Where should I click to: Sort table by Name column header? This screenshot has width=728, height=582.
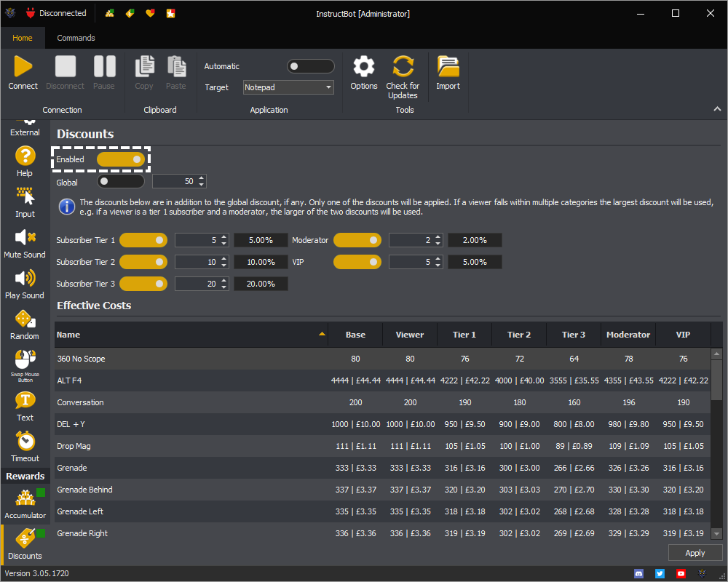191,335
